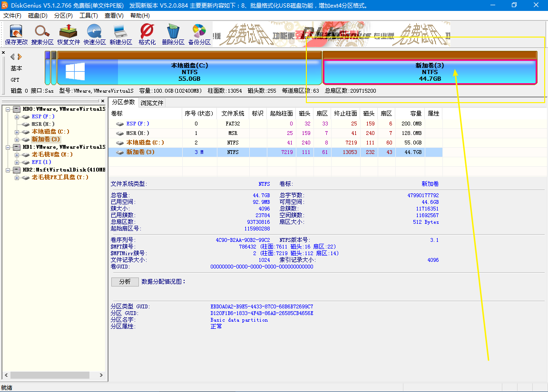The height and width of the screenshot is (392, 548).
Task: Start 快速分区 quick partition
Action: click(x=95, y=35)
